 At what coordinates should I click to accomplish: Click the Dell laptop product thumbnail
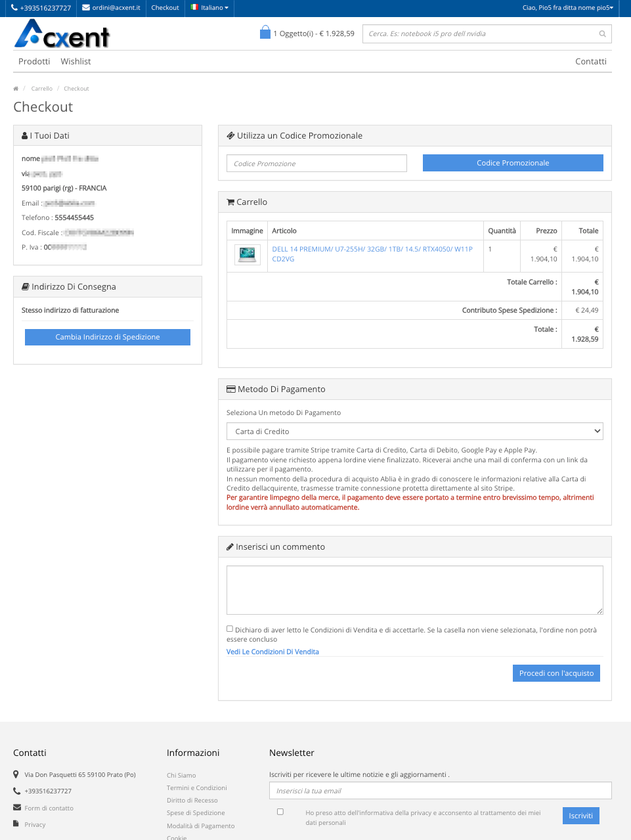tap(248, 254)
